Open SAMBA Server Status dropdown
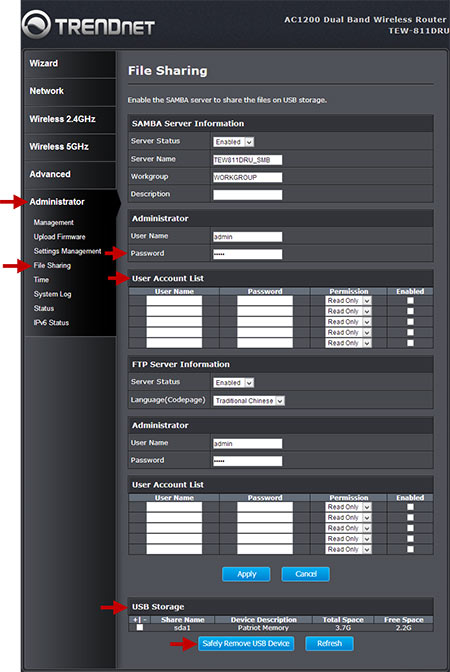 234,142
